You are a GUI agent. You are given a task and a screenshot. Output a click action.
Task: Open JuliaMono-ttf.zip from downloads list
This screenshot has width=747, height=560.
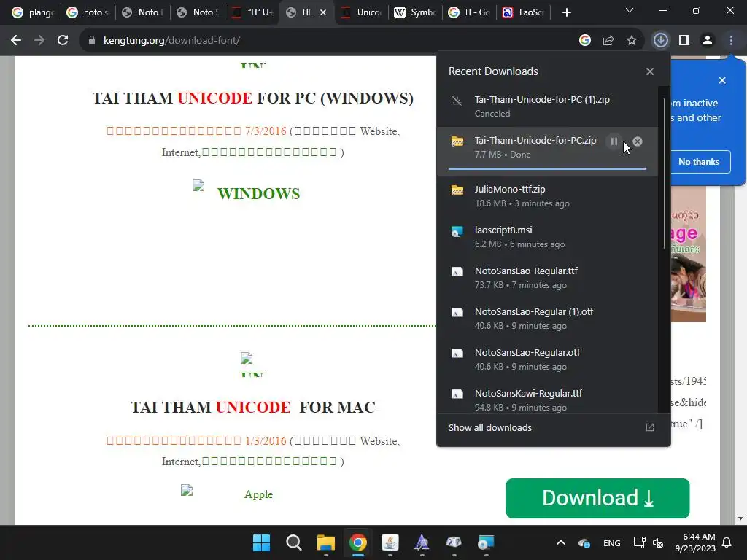[547, 195]
